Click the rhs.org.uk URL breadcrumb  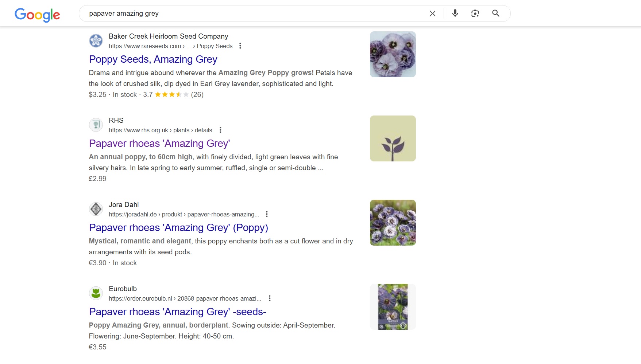pyautogui.click(x=160, y=130)
